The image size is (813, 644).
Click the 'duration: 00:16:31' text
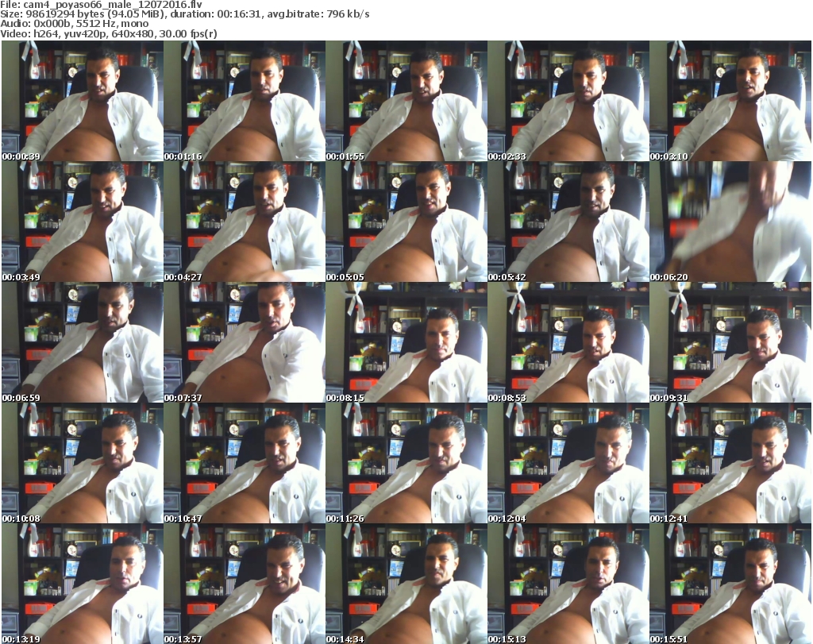(x=215, y=14)
